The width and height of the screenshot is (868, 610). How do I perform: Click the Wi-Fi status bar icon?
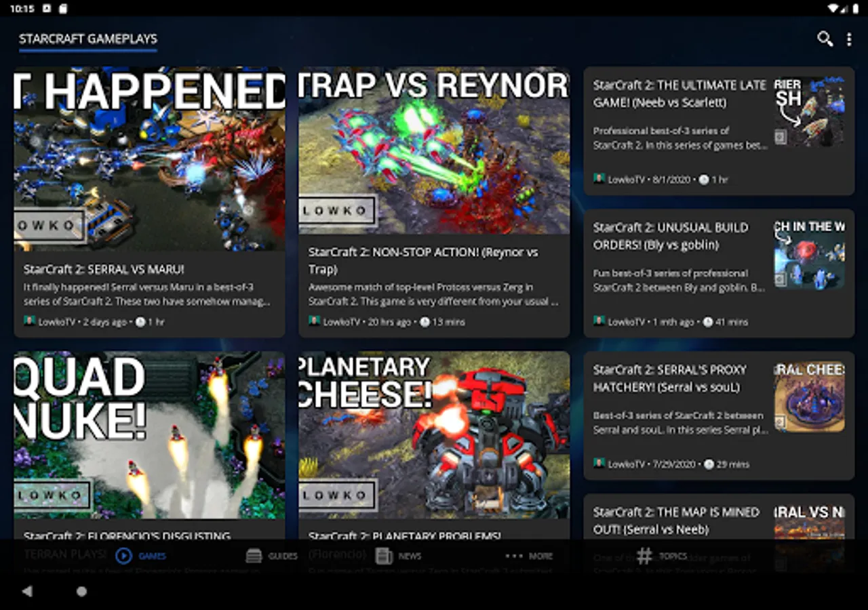click(833, 8)
